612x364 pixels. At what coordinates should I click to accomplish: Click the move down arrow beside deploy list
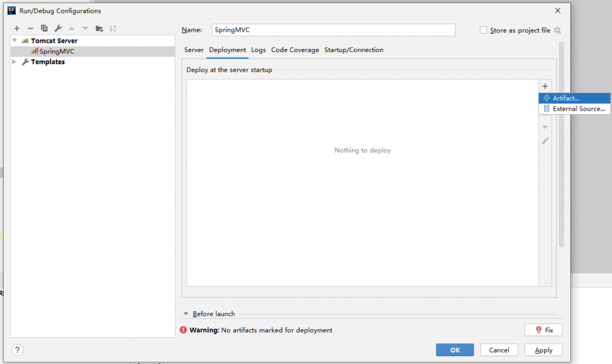pyautogui.click(x=545, y=127)
